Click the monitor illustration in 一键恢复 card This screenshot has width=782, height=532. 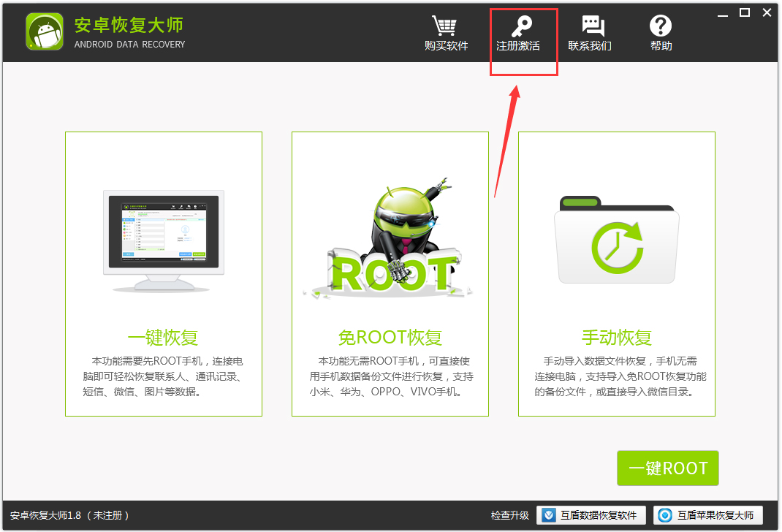tap(163, 232)
